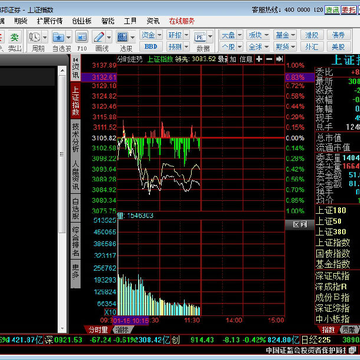Open the 工具 menu
This screenshot has width=360, height=360.
click(130, 21)
